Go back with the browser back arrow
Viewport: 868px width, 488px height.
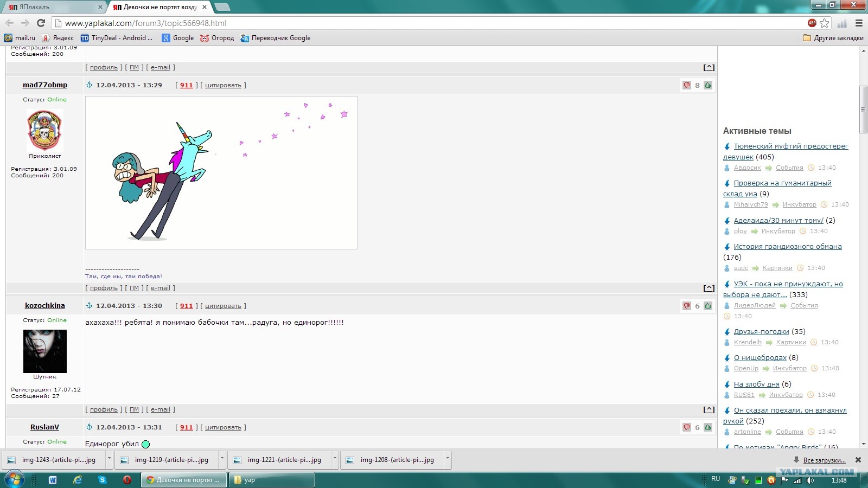[9, 23]
